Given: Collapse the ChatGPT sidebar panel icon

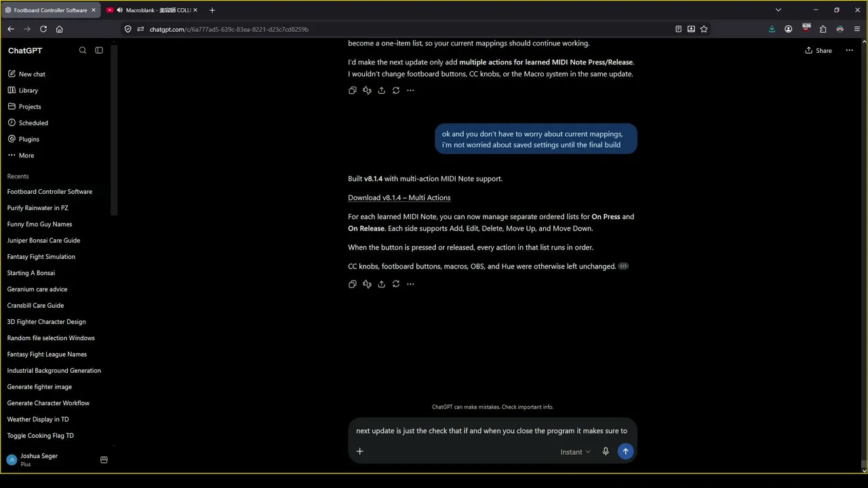Looking at the screenshot, I should point(99,50).
